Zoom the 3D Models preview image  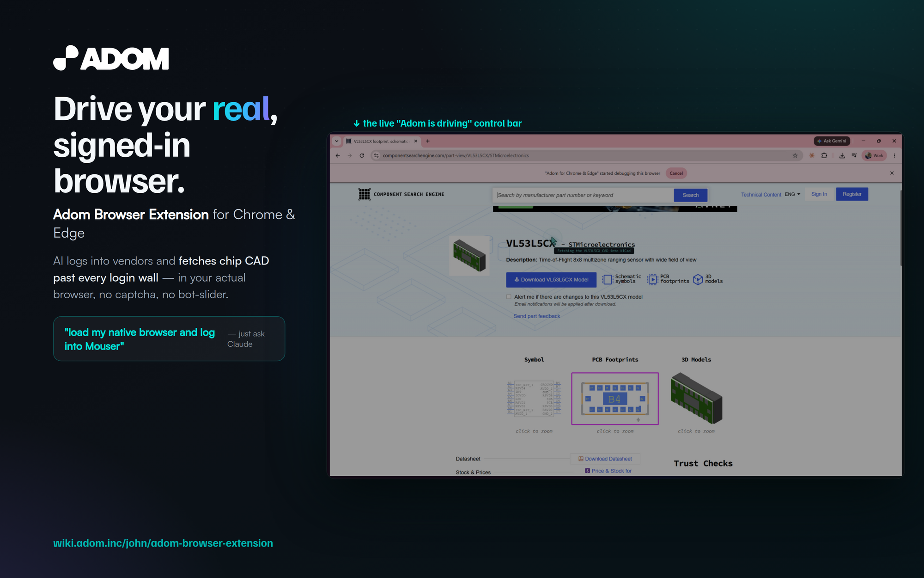point(696,399)
